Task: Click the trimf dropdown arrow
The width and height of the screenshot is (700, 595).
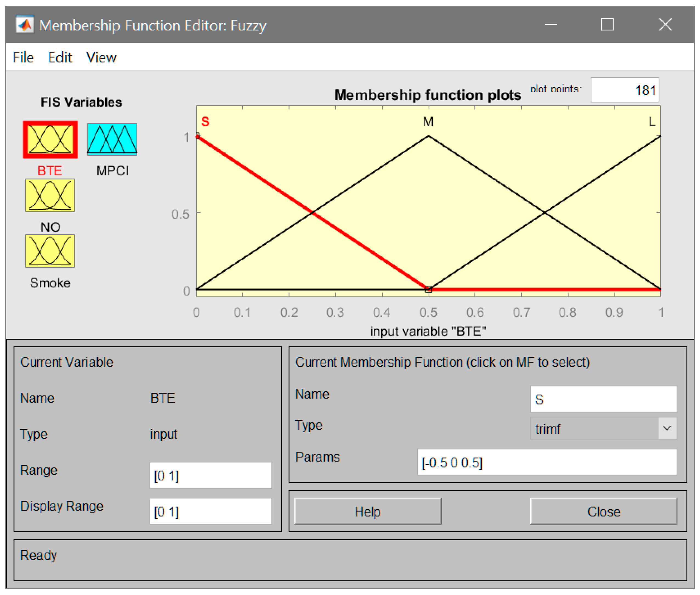Action: (x=667, y=428)
